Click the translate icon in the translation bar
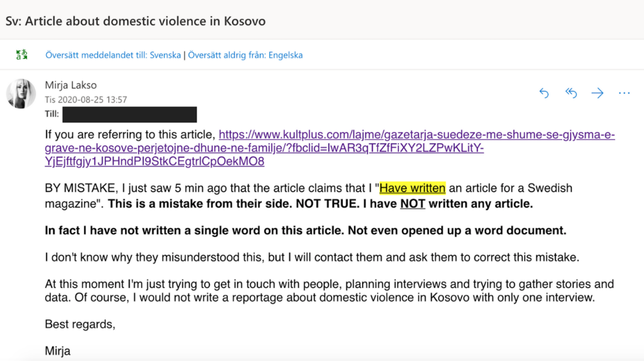 pyautogui.click(x=22, y=55)
